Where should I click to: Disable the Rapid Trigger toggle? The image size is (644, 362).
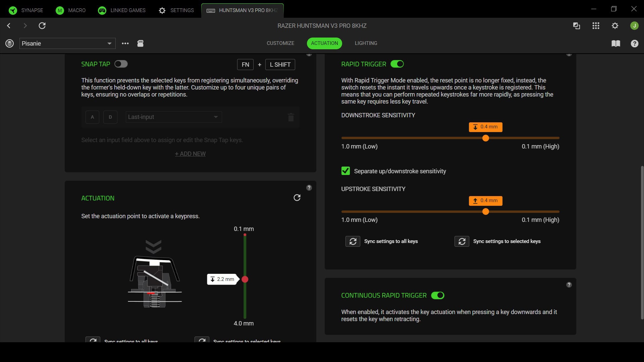397,64
